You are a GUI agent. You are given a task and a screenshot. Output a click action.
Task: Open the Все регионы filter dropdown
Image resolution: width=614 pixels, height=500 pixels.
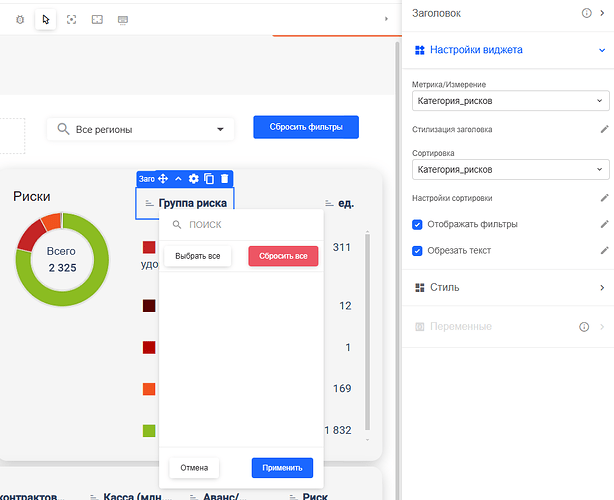(x=140, y=129)
